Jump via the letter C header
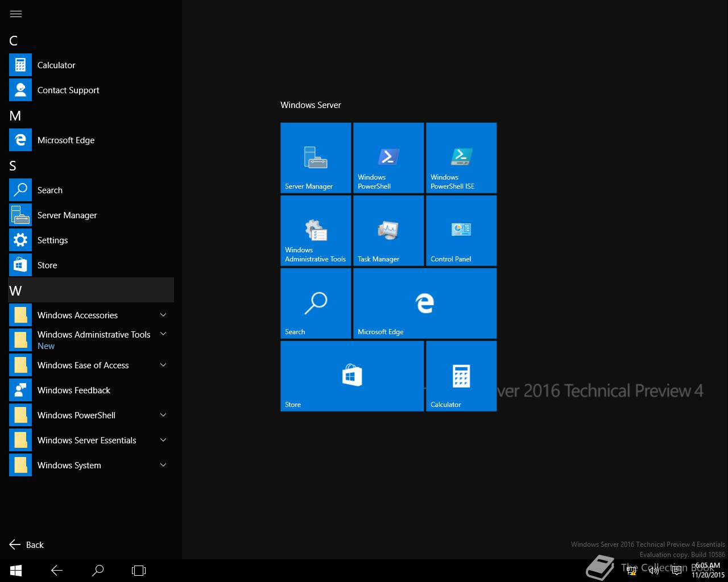The image size is (728, 582). 14,41
